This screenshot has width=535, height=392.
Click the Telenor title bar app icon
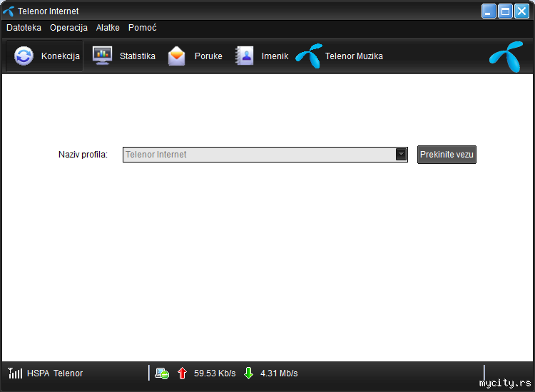pyautogui.click(x=9, y=11)
